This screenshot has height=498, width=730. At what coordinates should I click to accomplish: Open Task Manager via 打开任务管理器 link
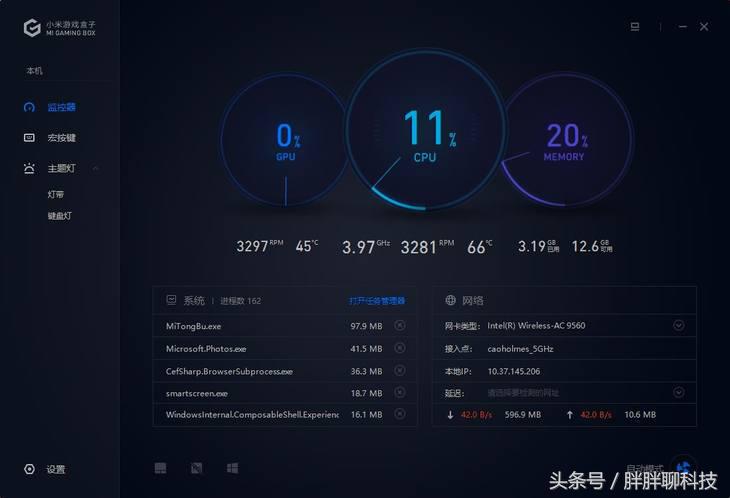click(x=377, y=301)
